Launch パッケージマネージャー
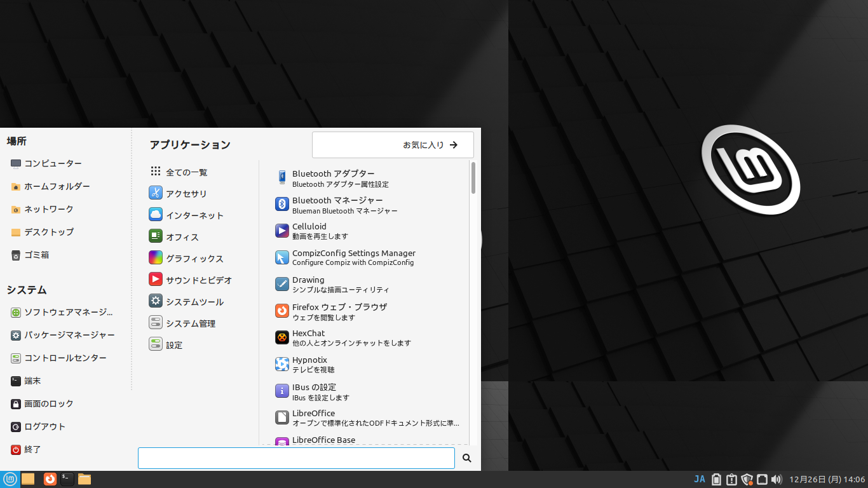This screenshot has height=488, width=868. [x=63, y=335]
